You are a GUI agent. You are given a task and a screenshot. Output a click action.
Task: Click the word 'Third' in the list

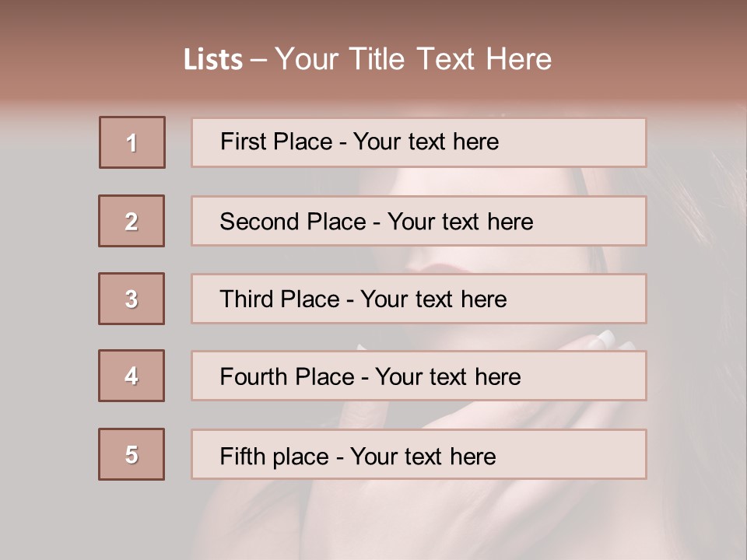tap(244, 299)
